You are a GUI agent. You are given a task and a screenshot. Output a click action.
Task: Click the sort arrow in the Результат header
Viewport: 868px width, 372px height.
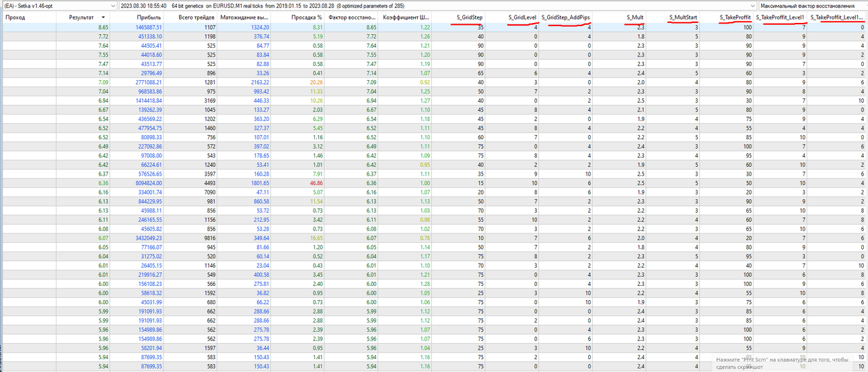click(x=103, y=17)
